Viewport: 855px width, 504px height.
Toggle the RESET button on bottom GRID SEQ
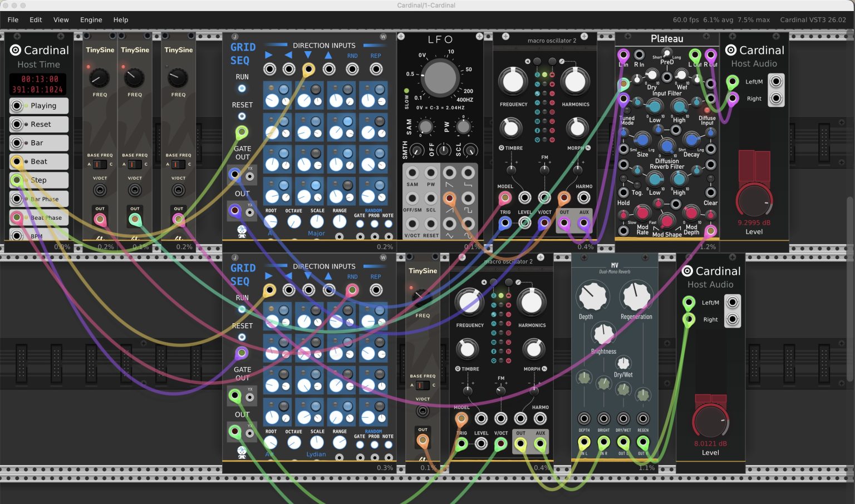[242, 337]
